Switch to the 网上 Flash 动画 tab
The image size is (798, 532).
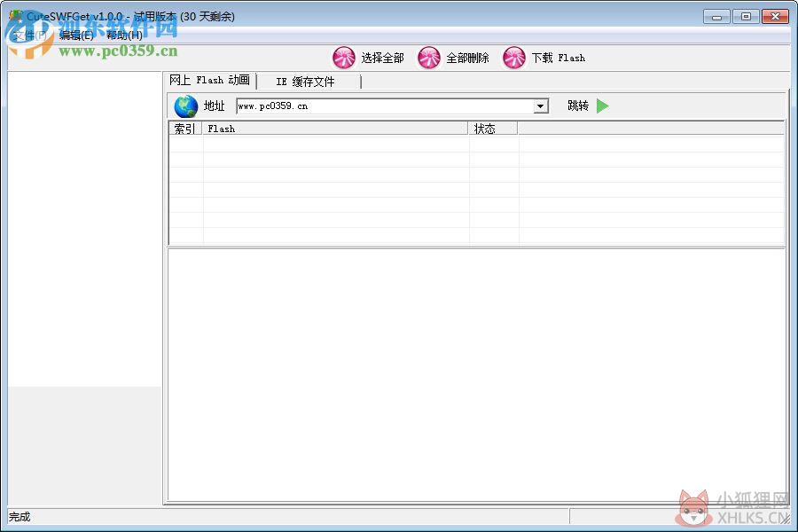click(209, 80)
